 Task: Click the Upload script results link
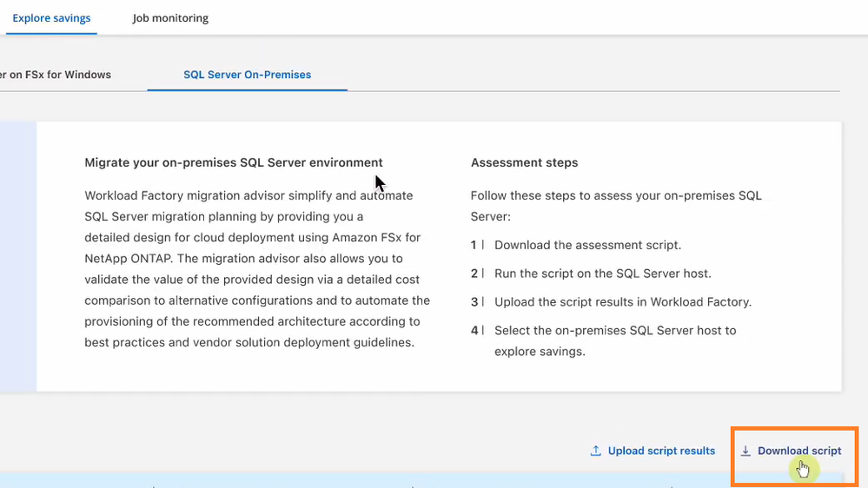point(661,451)
